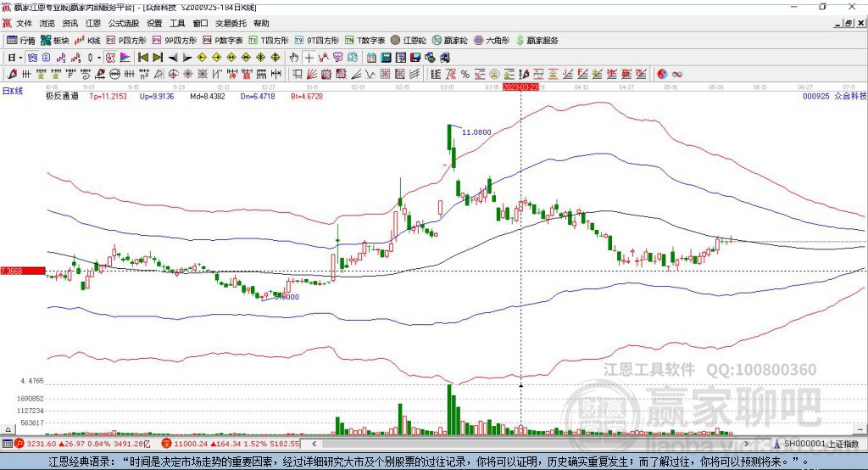868x470 pixels.
Task: Click the red 7.3668 price label
Action: coord(23,271)
